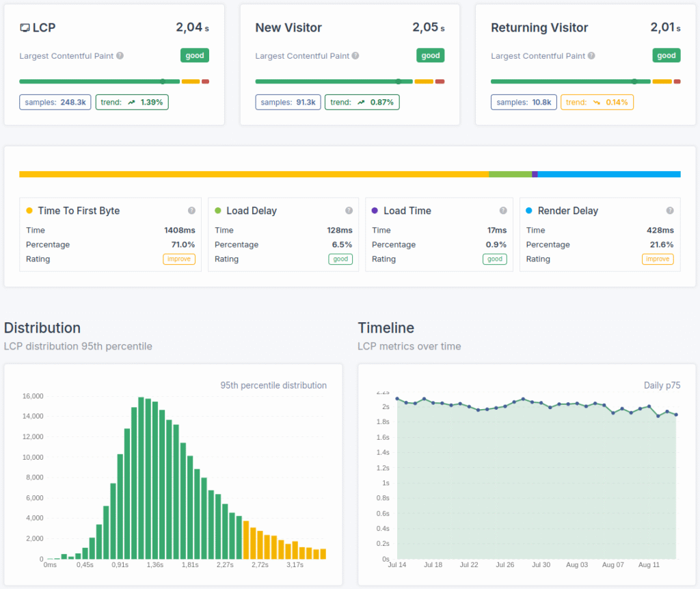
Task: Click the improve rating under Time To First Byte
Action: [x=179, y=259]
